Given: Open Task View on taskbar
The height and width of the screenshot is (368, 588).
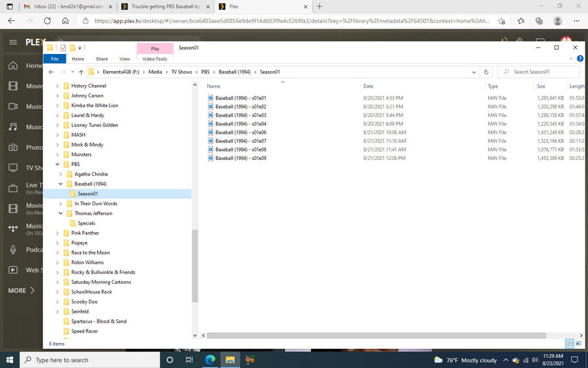Looking at the screenshot, I should tap(189, 359).
